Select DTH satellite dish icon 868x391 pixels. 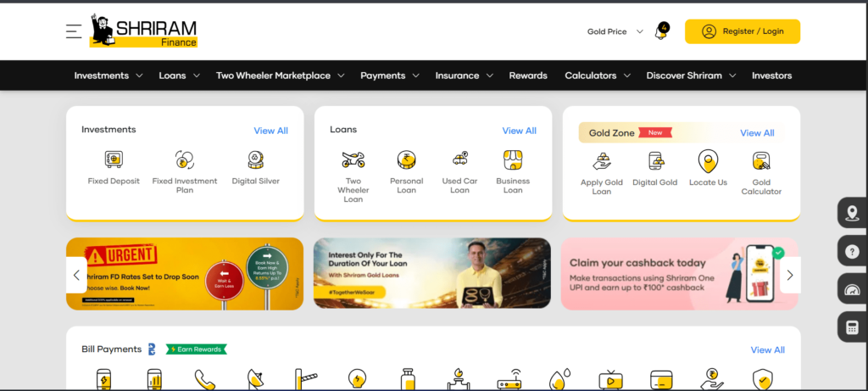point(256,379)
